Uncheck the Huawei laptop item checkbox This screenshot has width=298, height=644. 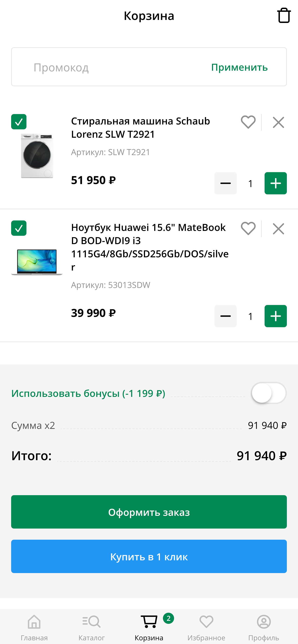point(19,228)
